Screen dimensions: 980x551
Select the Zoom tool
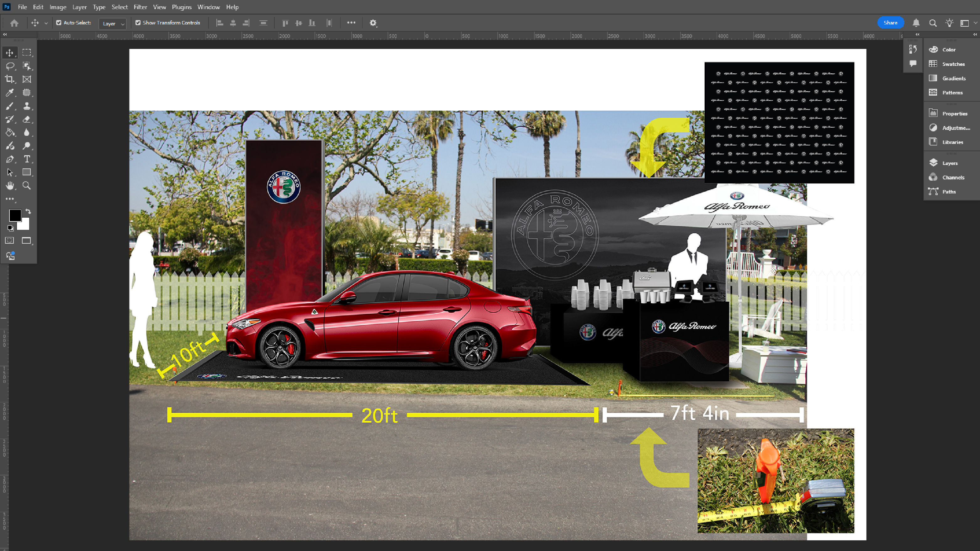coord(27,186)
